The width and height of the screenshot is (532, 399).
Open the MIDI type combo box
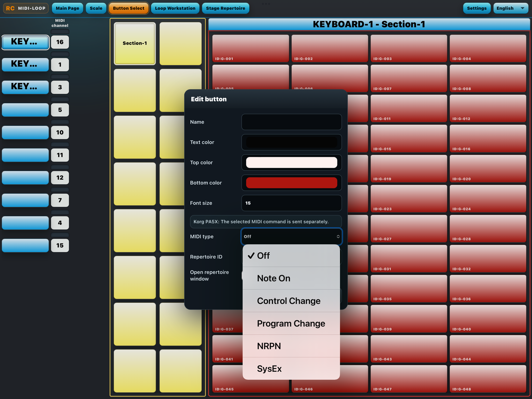click(x=292, y=237)
